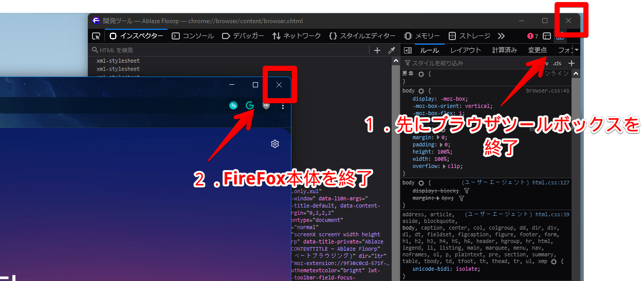Close the 開発ツール toolbox window
The image size is (644, 281).
pos(568,21)
